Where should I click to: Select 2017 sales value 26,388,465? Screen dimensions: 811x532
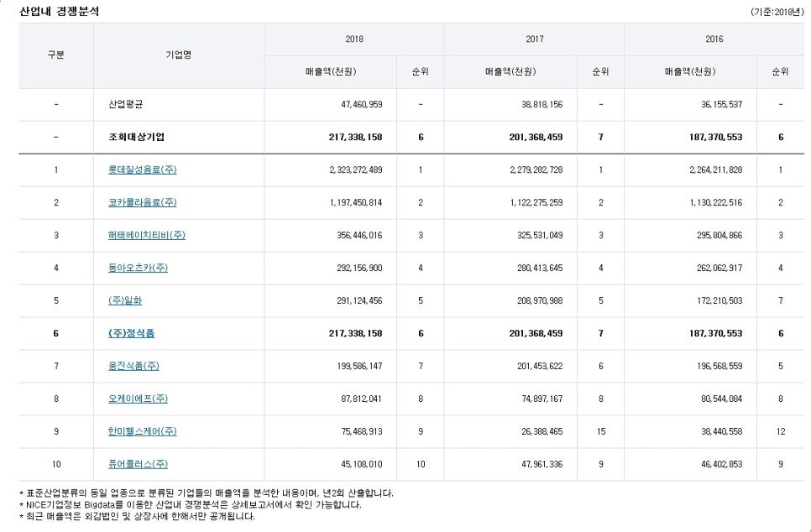[x=542, y=431]
